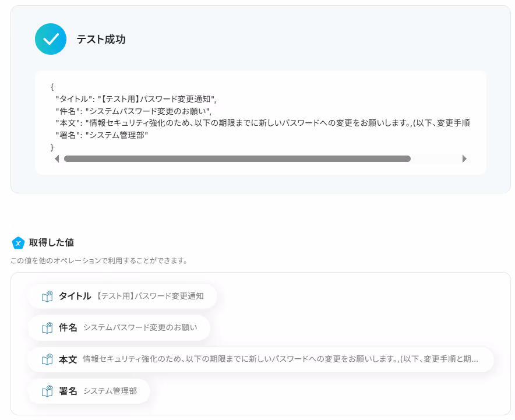Click the right arrow of the horizontal scrollbar
The height and width of the screenshot is (420, 515).
[x=464, y=159]
